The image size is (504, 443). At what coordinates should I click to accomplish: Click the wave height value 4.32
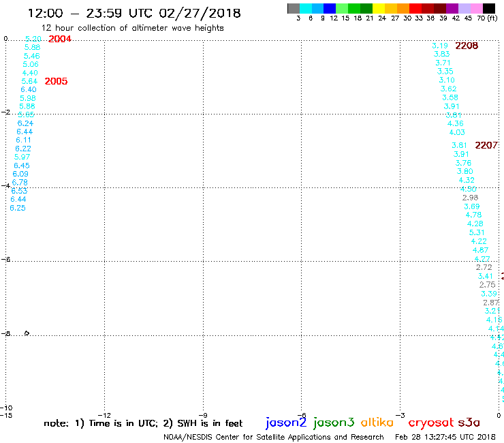pos(467,180)
